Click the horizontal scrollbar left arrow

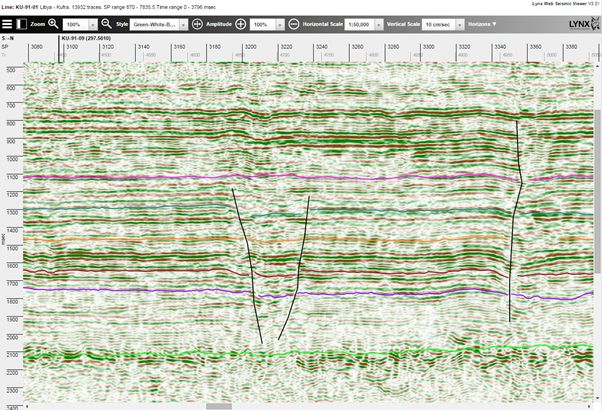[x=26, y=406]
